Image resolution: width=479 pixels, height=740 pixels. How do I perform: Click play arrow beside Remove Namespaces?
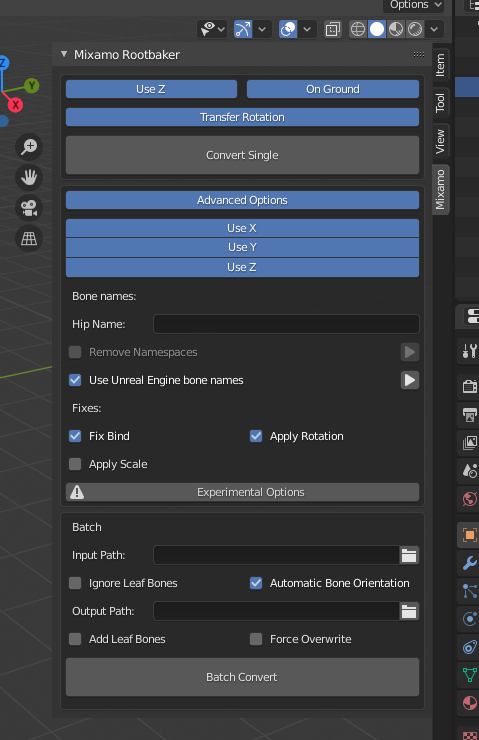[x=410, y=352]
